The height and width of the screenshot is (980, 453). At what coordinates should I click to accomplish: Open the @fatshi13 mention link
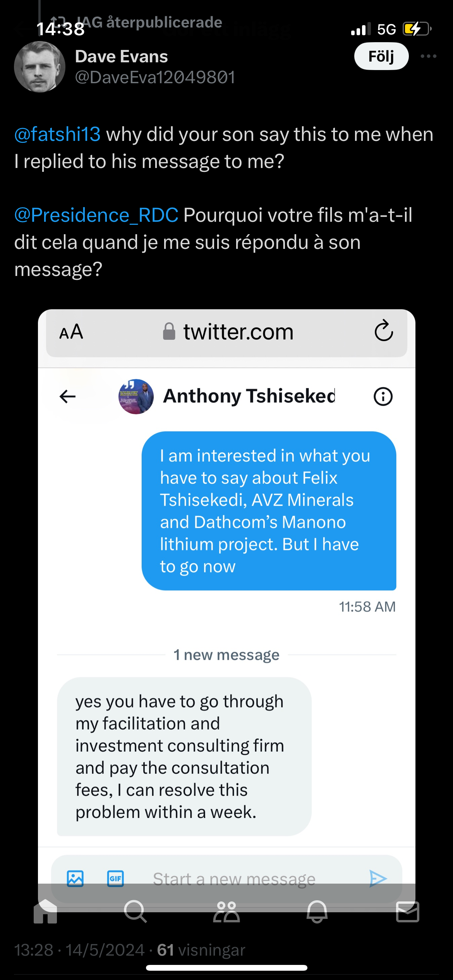click(57, 135)
